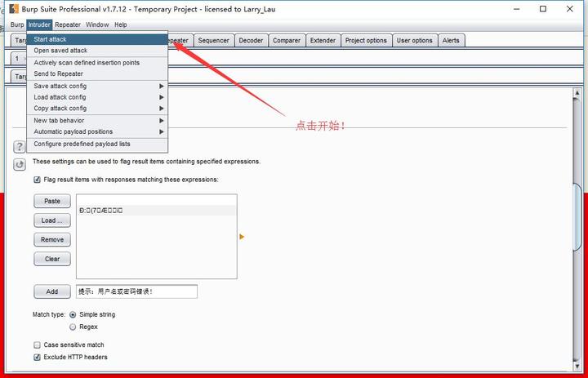Viewport: 588px width, 378px height.
Task: Open Configure predefined payload lists
Action: pyautogui.click(x=97, y=144)
